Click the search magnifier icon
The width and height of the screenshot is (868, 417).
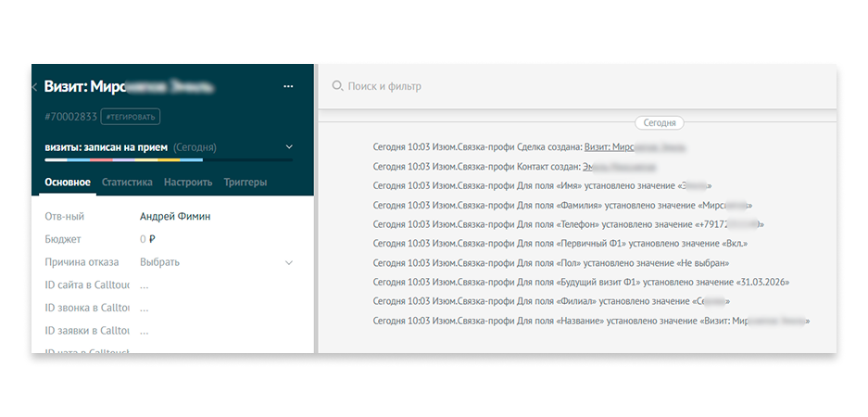[x=337, y=86]
